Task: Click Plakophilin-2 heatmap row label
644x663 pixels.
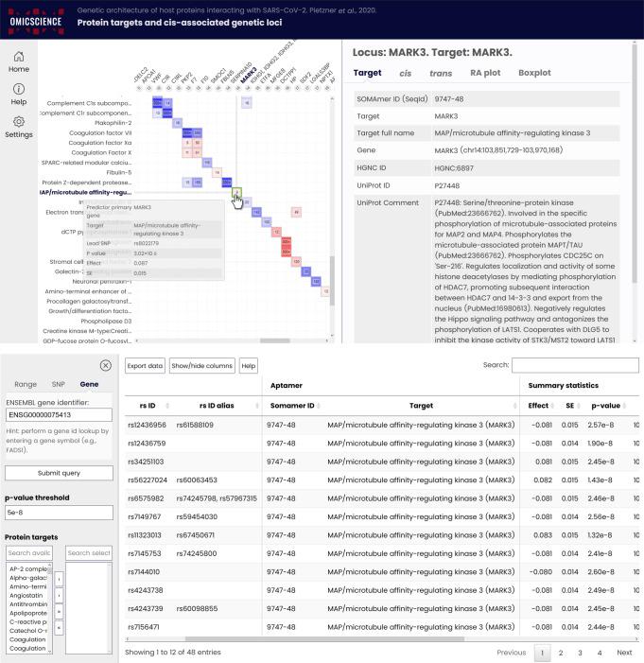Action: (113, 123)
